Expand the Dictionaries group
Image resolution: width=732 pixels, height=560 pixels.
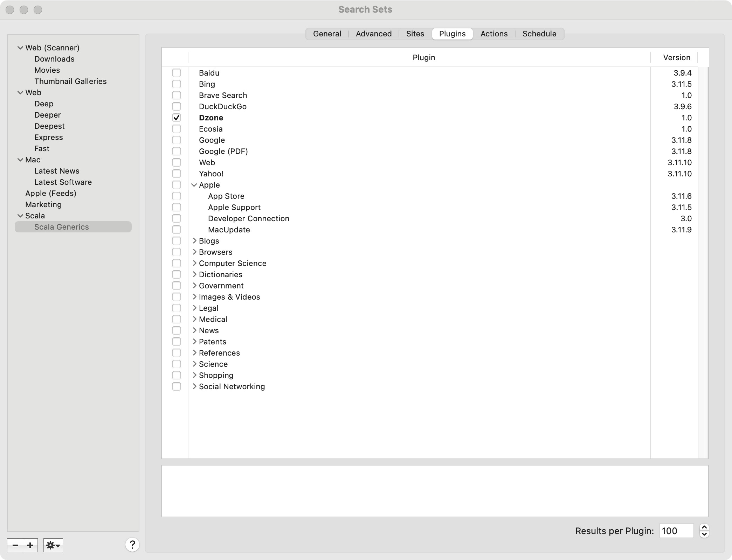(194, 274)
